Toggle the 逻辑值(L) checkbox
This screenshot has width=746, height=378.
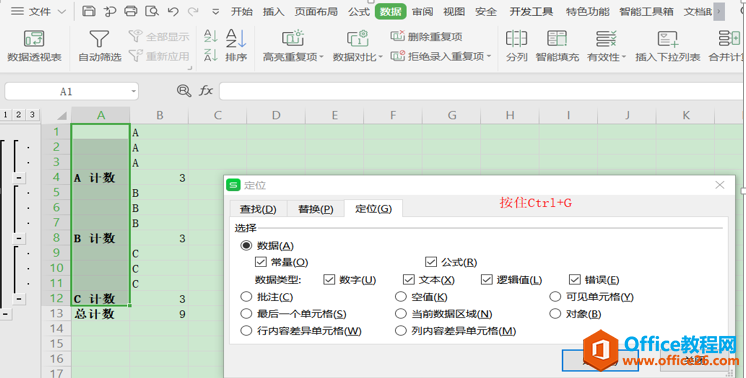486,280
